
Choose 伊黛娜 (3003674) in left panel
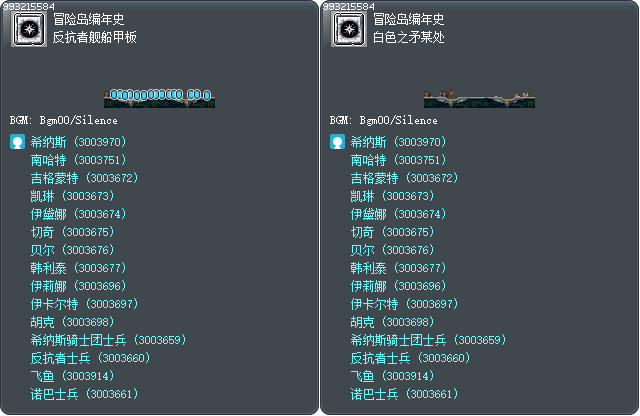78,214
